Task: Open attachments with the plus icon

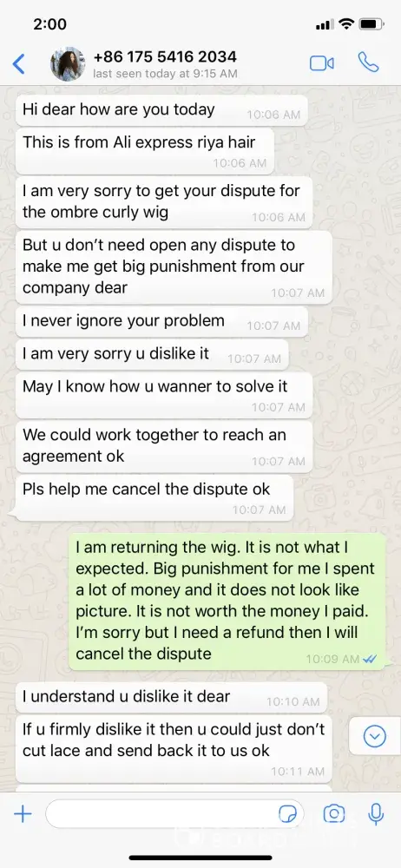Action: point(23,814)
